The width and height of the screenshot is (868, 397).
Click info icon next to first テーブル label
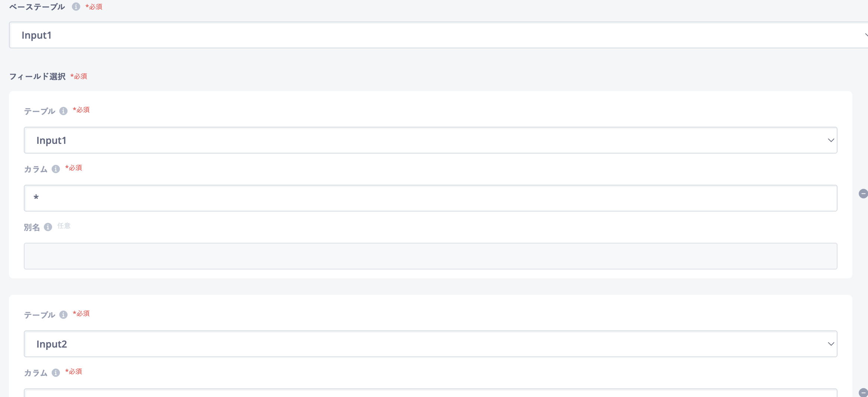pyautogui.click(x=64, y=111)
